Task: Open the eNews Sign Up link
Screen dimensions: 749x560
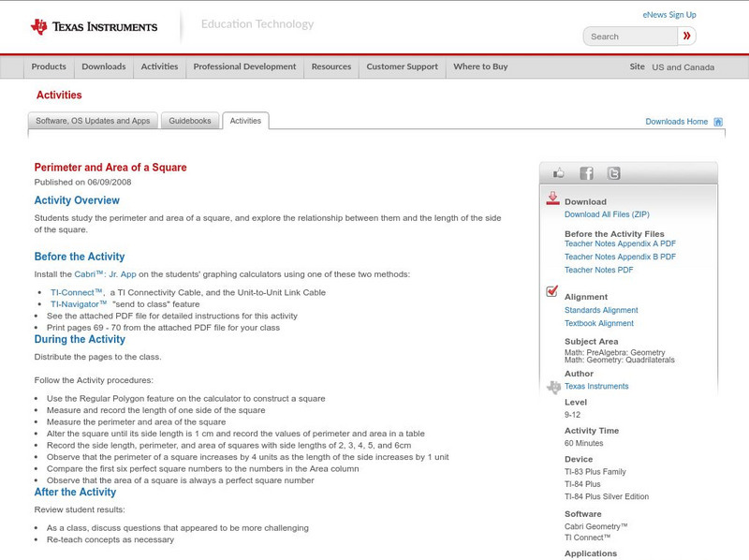Action: 669,15
